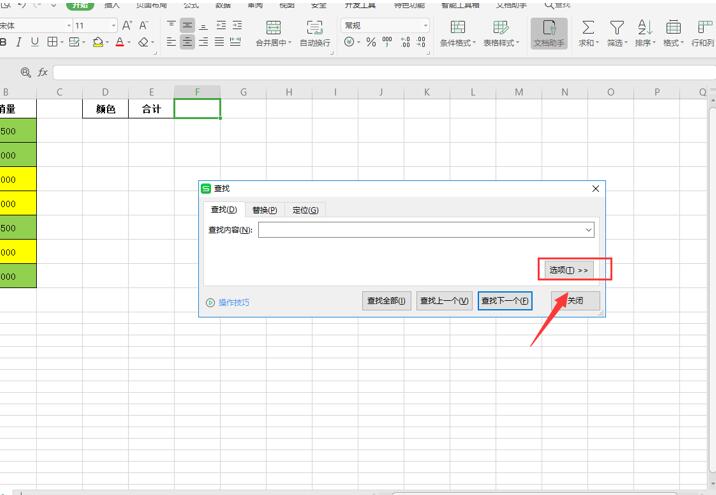Click the fx insert function icon
This screenshot has height=495, width=716.
42,72
